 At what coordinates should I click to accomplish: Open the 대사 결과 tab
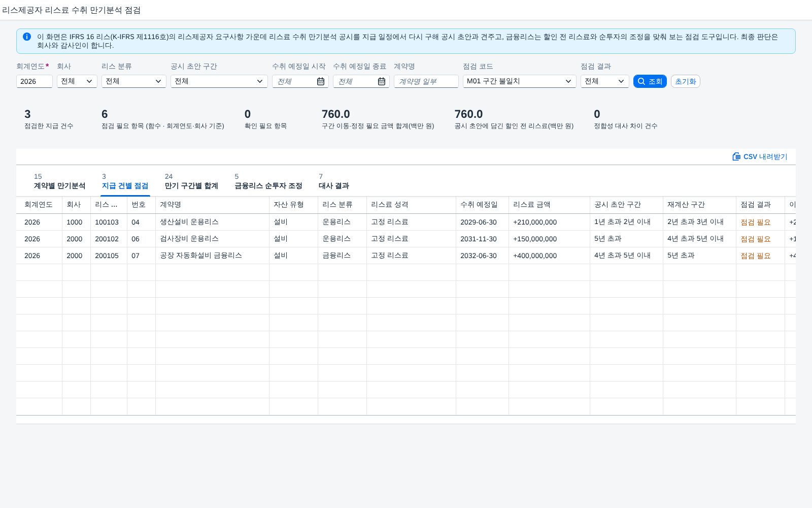(333, 181)
